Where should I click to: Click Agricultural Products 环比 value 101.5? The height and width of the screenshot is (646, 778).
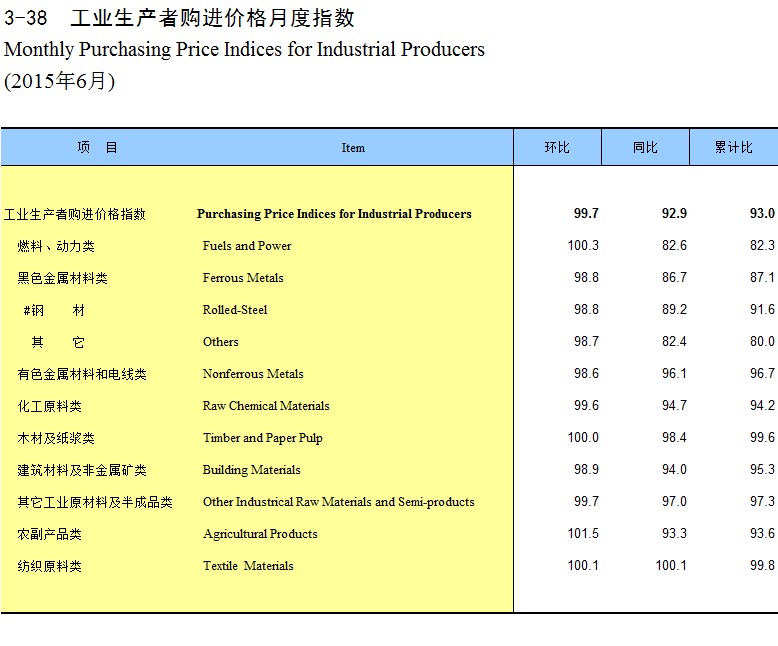(583, 533)
